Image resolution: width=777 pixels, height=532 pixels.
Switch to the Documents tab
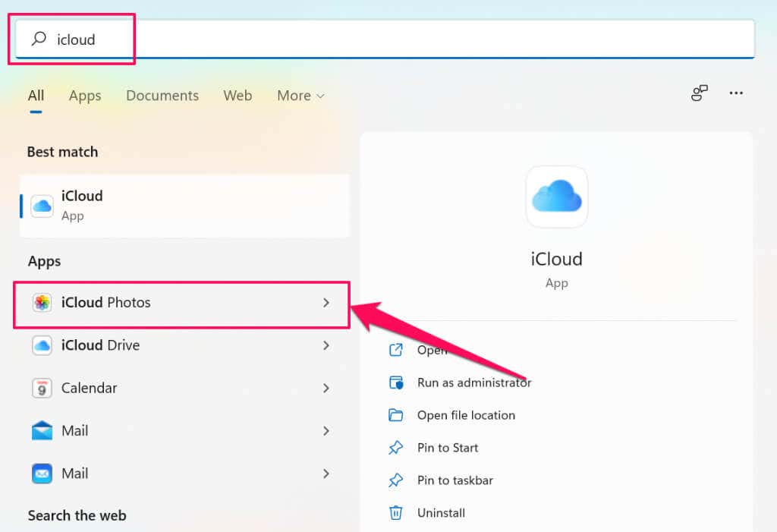pos(162,95)
